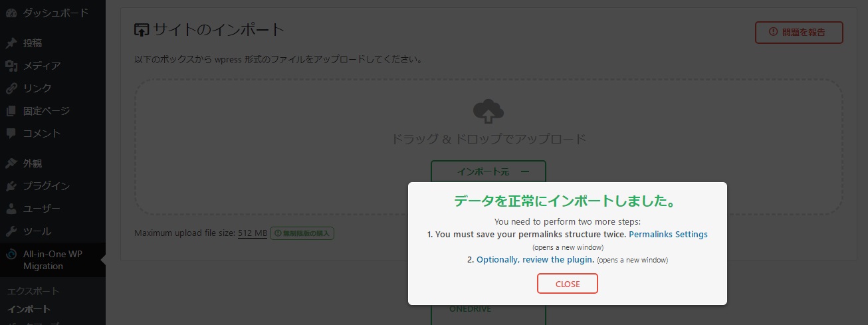Image resolution: width=868 pixels, height=325 pixels.
Task: Click the Pages icon in sidebar
Action: point(11,111)
